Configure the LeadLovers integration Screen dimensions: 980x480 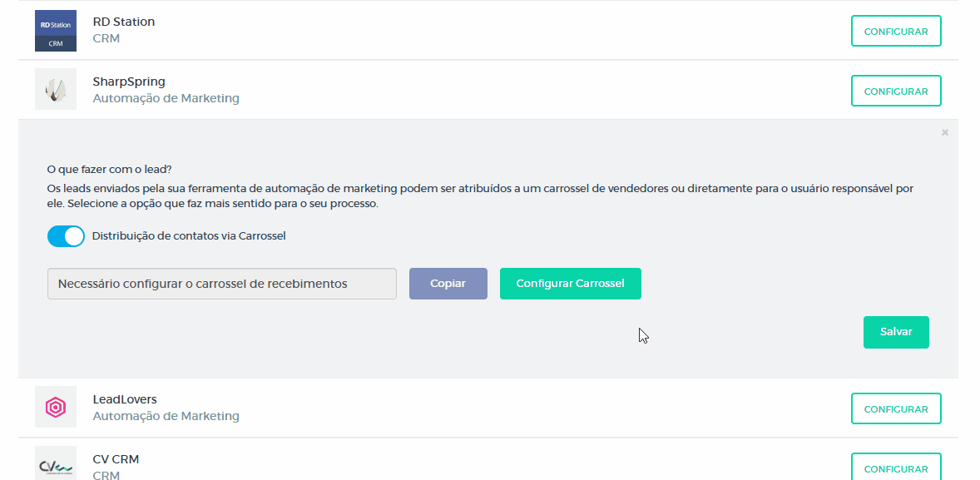(896, 408)
